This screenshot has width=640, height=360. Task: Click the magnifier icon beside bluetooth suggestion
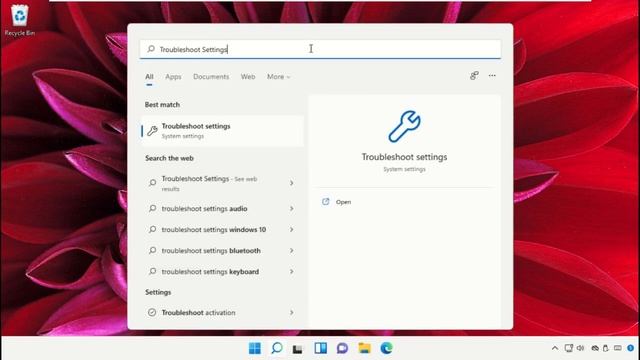coord(152,251)
